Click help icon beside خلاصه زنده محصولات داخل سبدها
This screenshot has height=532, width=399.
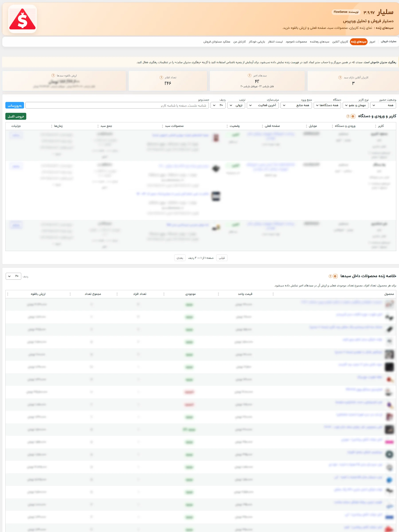pyautogui.click(x=330, y=276)
